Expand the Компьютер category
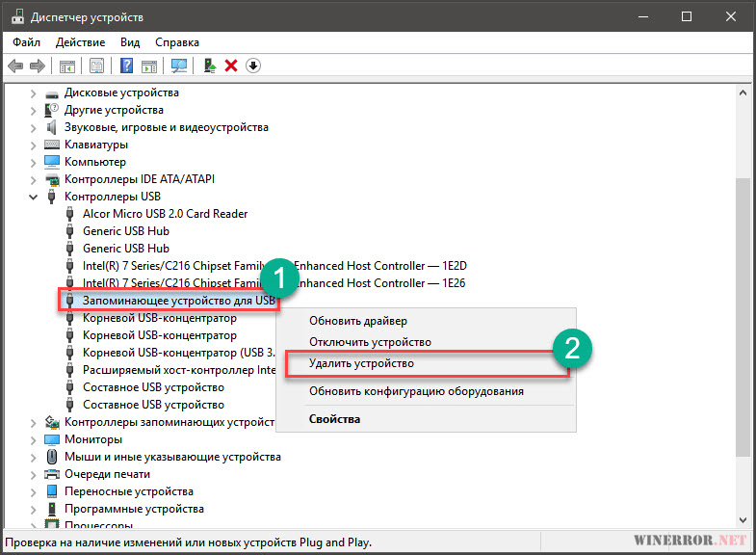The height and width of the screenshot is (555, 756). 33,163
